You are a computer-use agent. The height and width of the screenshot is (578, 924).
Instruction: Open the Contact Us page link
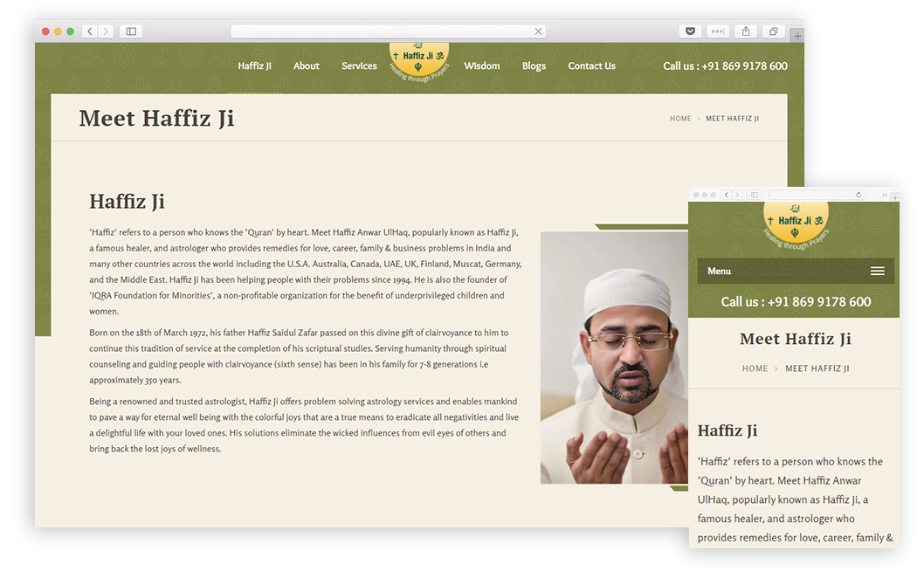591,66
